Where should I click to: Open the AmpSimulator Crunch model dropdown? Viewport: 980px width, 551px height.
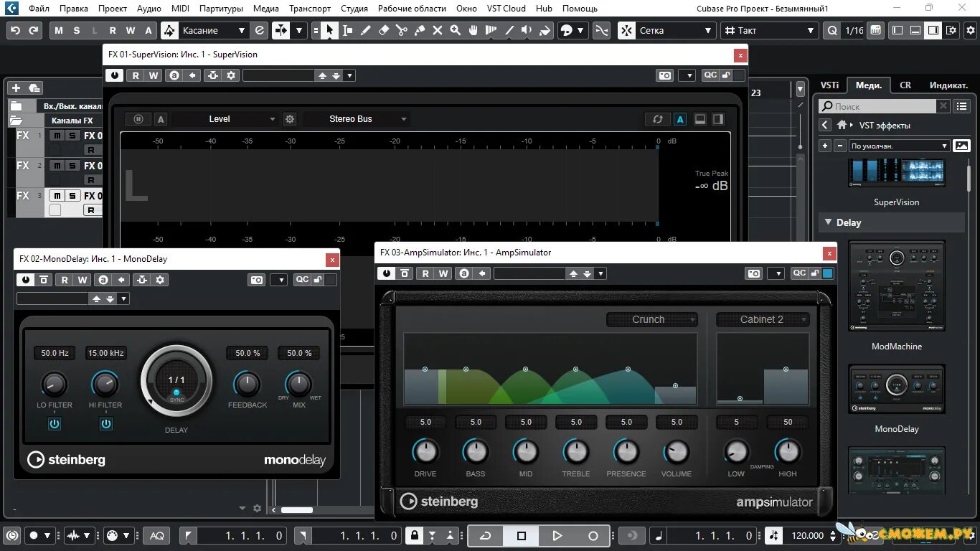[x=652, y=319]
